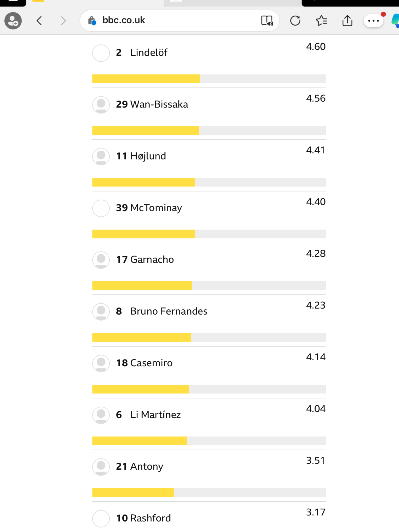Tap Rashford's empty avatar circle
The image size is (399, 532).
[101, 518]
